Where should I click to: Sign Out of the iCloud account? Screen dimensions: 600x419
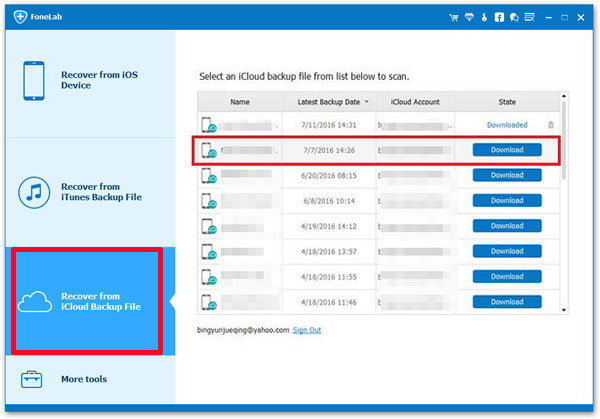[307, 329]
